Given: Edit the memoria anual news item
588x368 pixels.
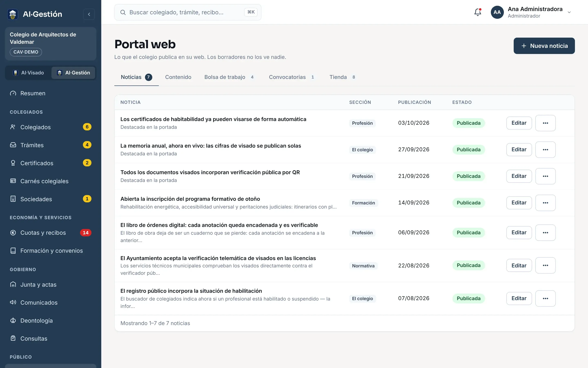Looking at the screenshot, I should pos(519,150).
